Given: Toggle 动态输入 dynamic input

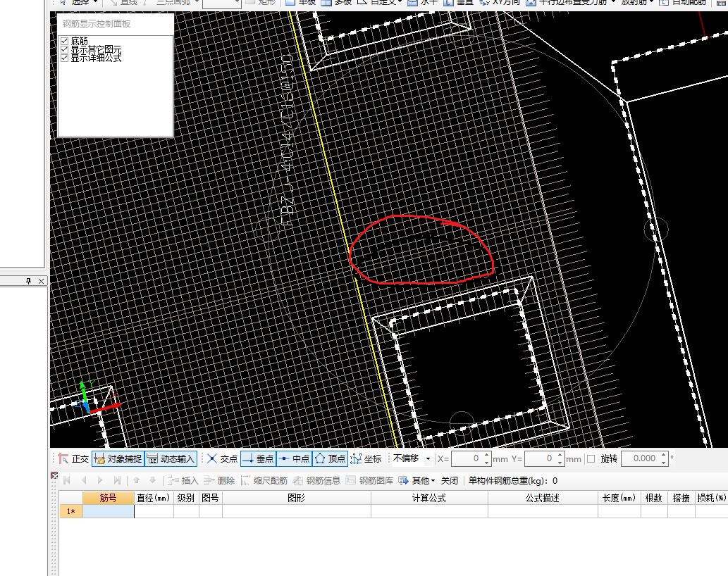Looking at the screenshot, I should pos(171,458).
